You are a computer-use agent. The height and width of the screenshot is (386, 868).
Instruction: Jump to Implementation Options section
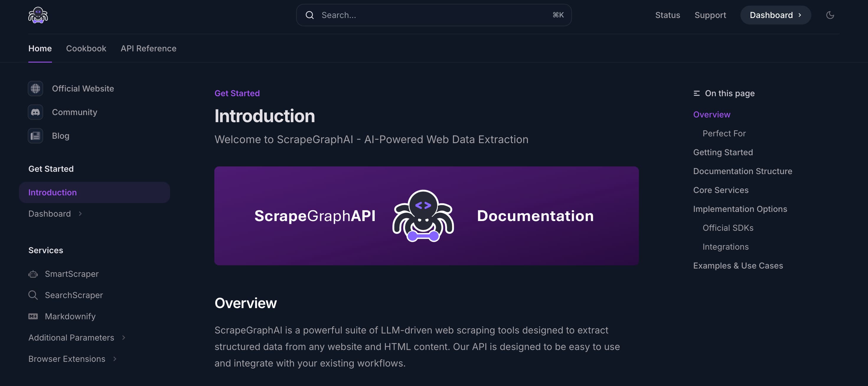tap(740, 209)
